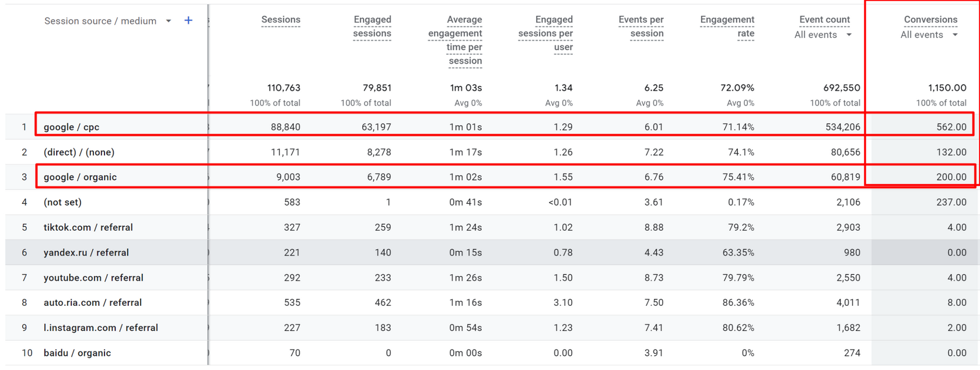The height and width of the screenshot is (370, 980).
Task: Select the google / organic row
Action: pyautogui.click(x=80, y=177)
